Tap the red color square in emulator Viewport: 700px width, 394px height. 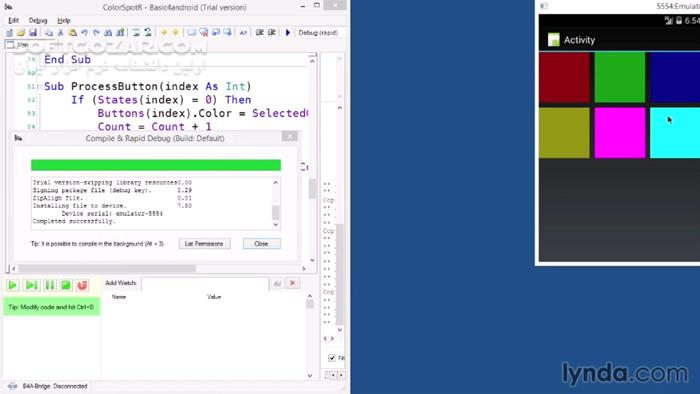coord(564,78)
